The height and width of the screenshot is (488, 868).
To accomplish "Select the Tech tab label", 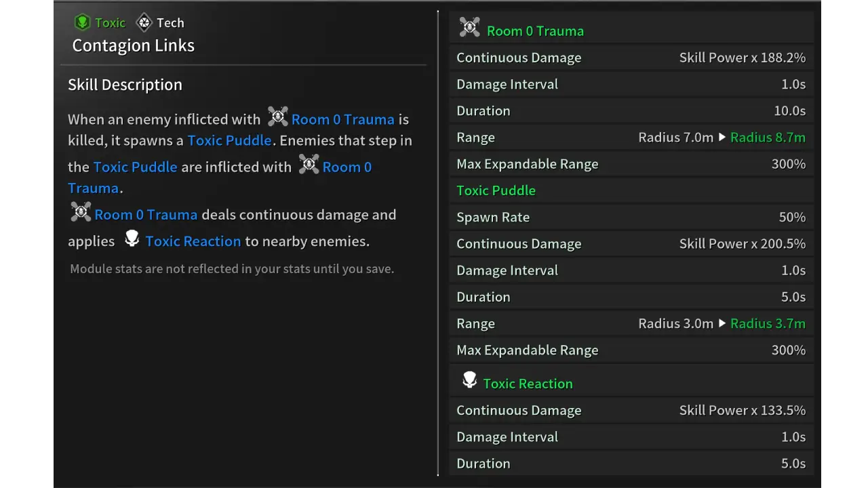I will coord(170,22).
